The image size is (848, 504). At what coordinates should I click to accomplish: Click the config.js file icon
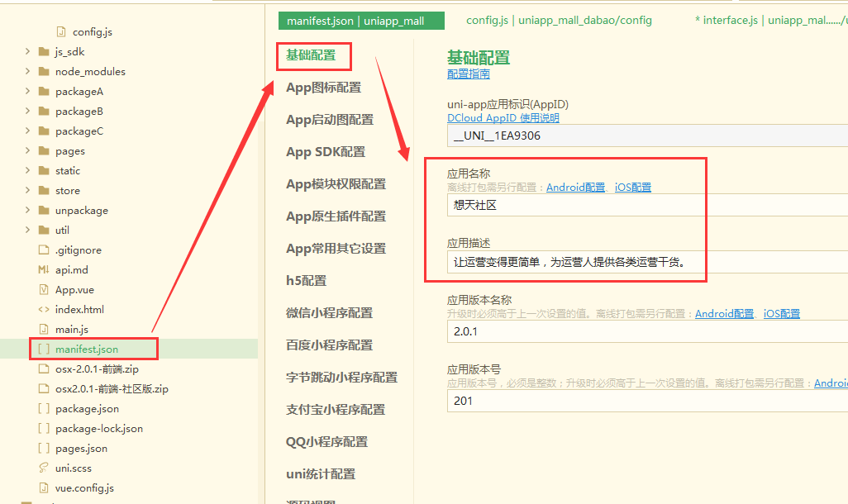[61, 32]
